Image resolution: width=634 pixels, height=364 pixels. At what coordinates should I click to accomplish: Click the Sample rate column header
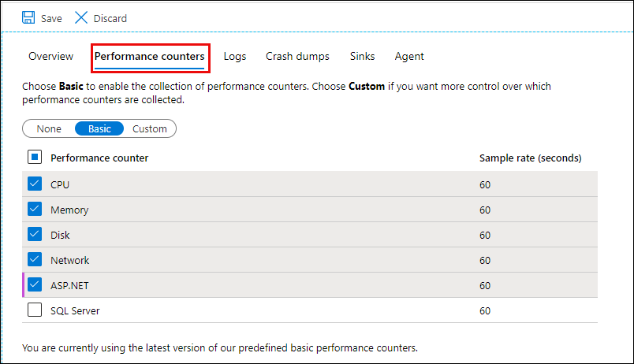coord(530,158)
